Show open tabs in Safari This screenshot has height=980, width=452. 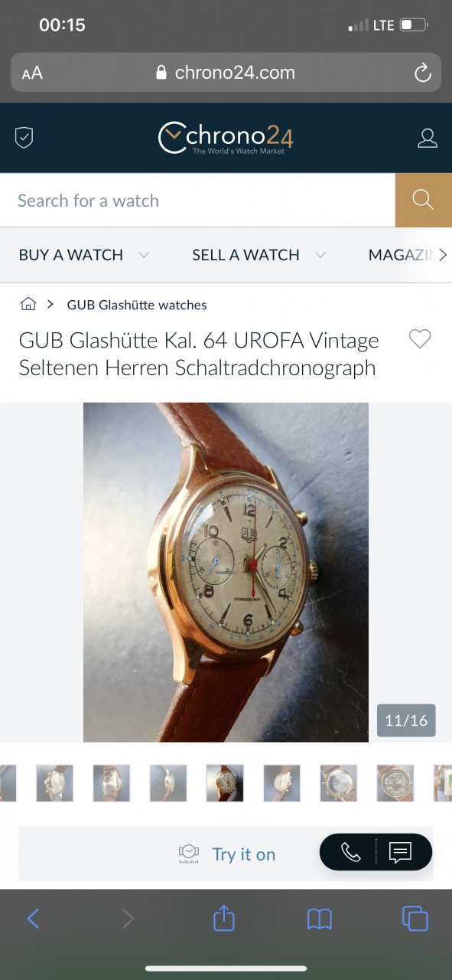(415, 918)
